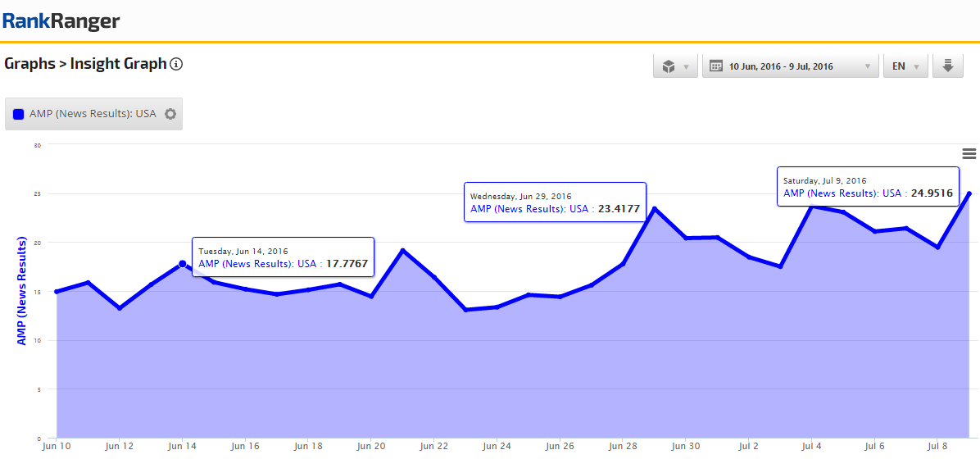Click the cube icon in the toolbar
The height and width of the screenshot is (459, 980).
tap(668, 66)
